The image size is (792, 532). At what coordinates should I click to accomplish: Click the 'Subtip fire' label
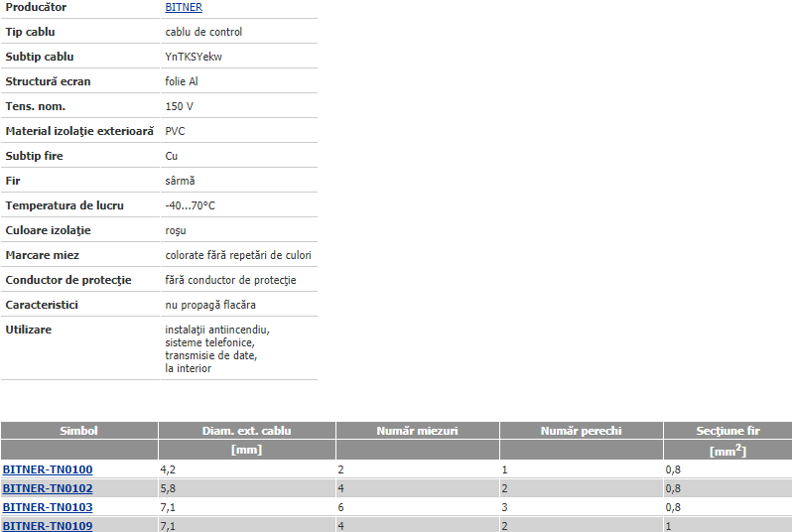(x=35, y=156)
